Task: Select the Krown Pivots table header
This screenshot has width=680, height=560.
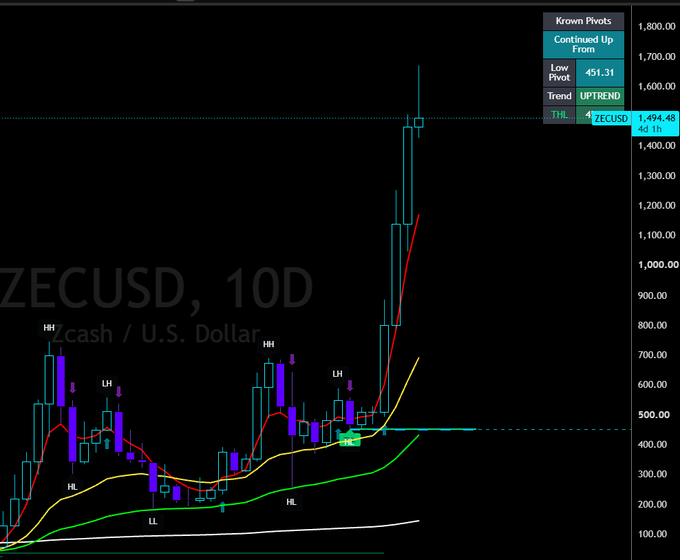Action: click(x=583, y=21)
